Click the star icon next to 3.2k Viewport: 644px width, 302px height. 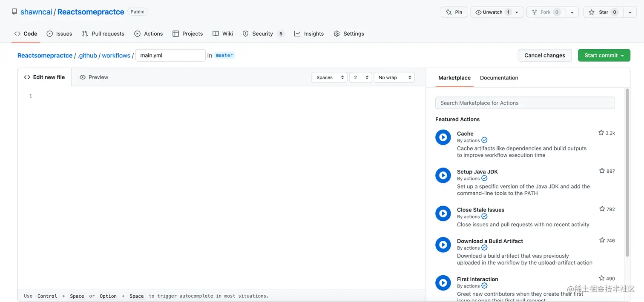pos(601,133)
